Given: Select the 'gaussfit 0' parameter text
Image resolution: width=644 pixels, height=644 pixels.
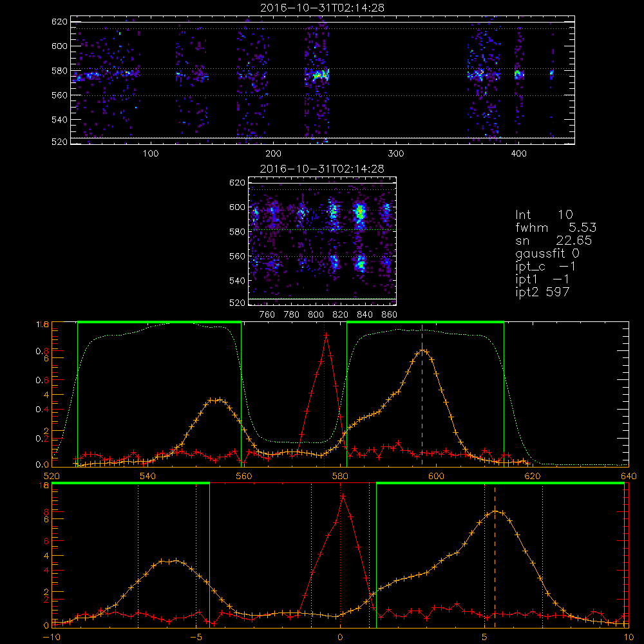Looking at the screenshot, I should point(547,253).
